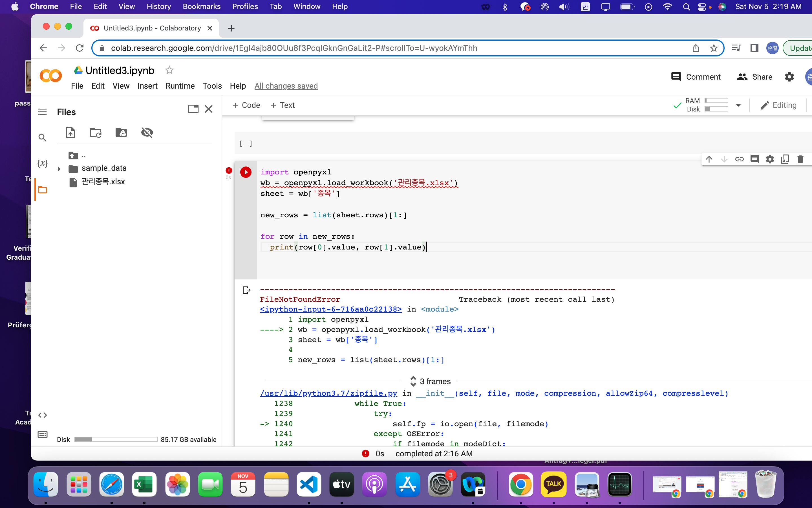The image size is (812, 508).
Task: Open the ipython-input-6 traceback link
Action: (330, 309)
